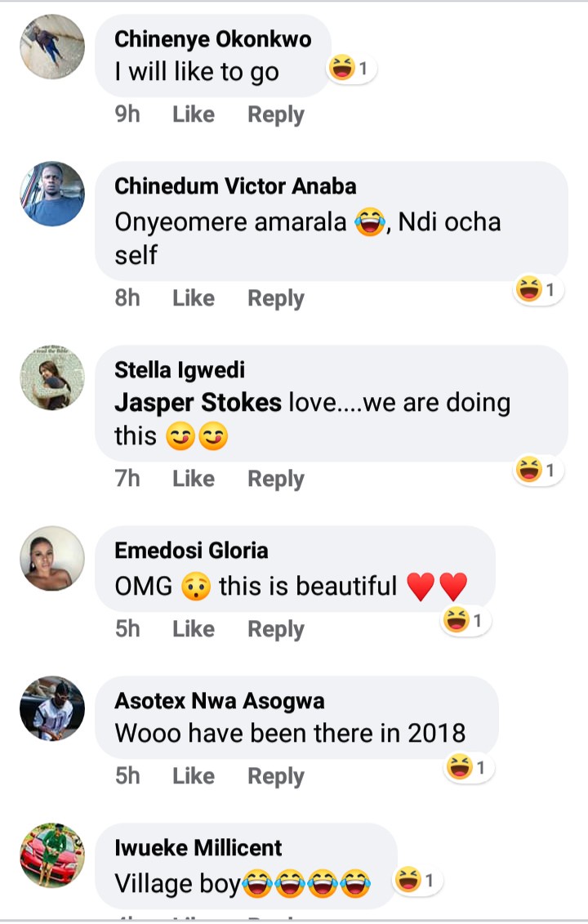Tap the laughing reaction on Chinedum Victor Anaba's comment

click(539, 289)
